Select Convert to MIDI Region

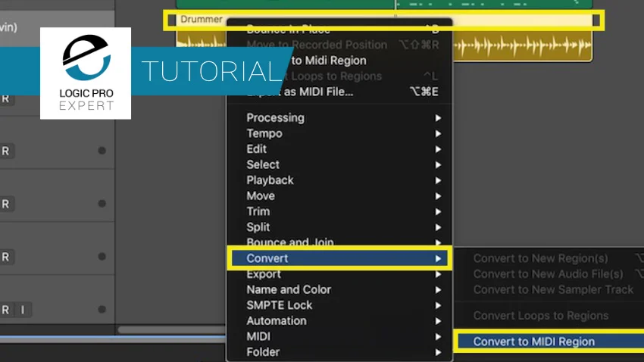(x=550, y=342)
